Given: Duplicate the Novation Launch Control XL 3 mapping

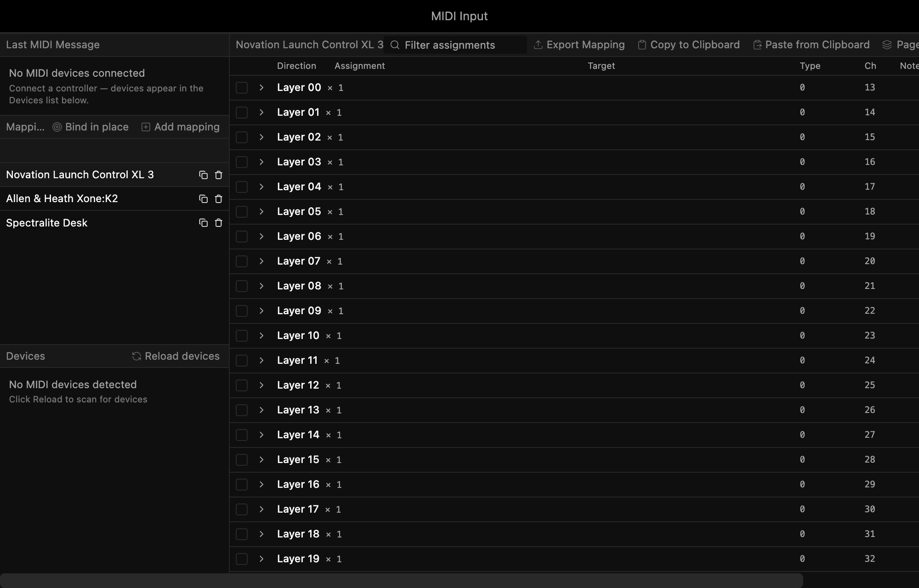Looking at the screenshot, I should point(203,175).
